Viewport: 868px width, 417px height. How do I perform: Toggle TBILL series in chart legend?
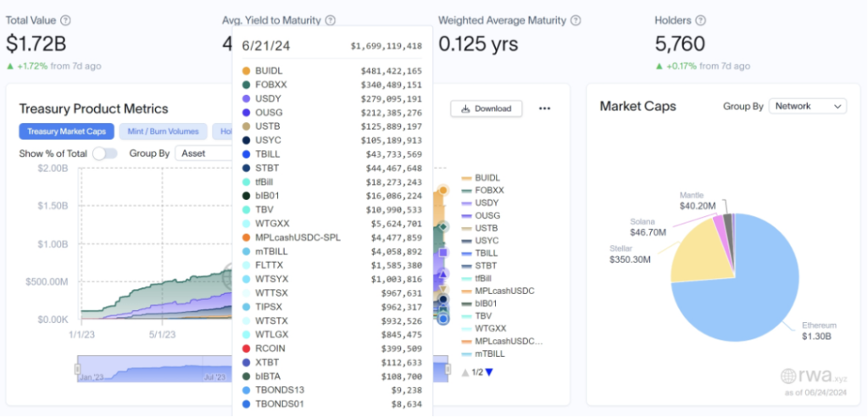[480, 253]
